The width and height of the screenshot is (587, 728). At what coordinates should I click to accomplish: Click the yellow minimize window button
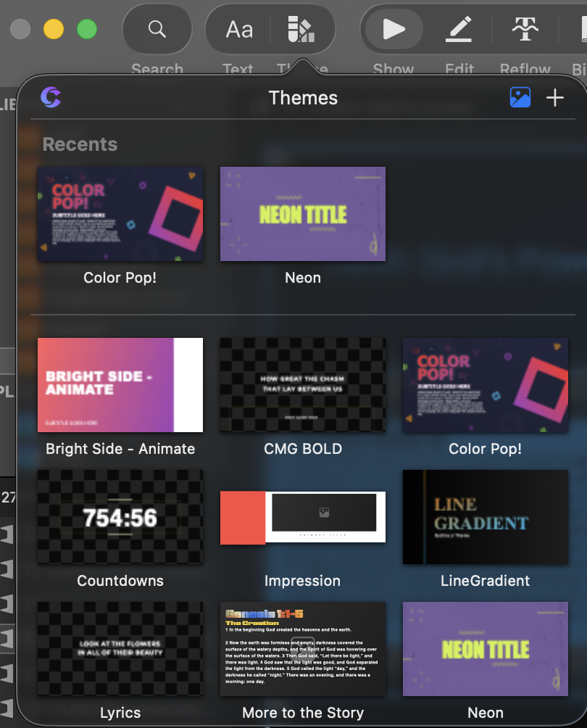(54, 29)
